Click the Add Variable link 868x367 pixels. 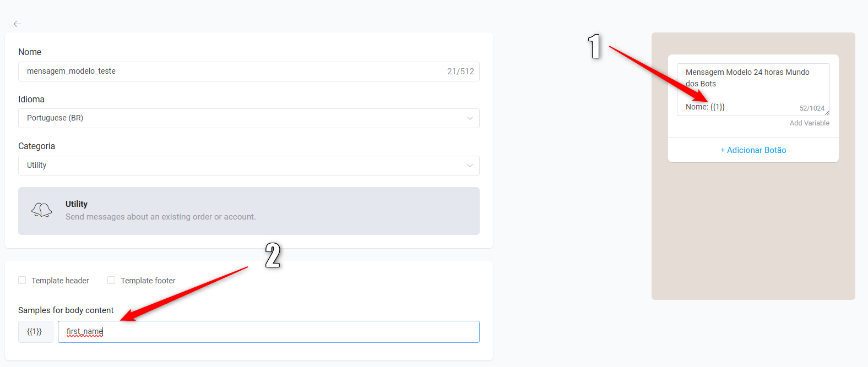809,123
